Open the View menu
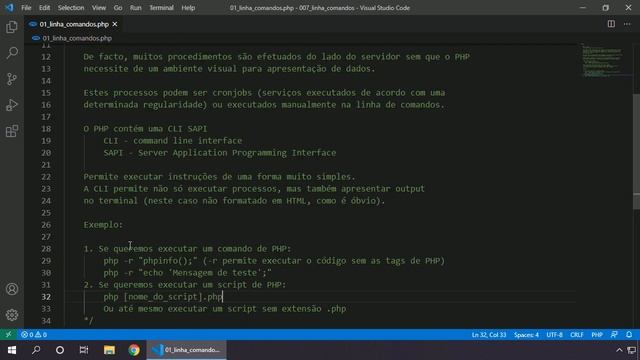This screenshot has width=640, height=360. pos(99,8)
